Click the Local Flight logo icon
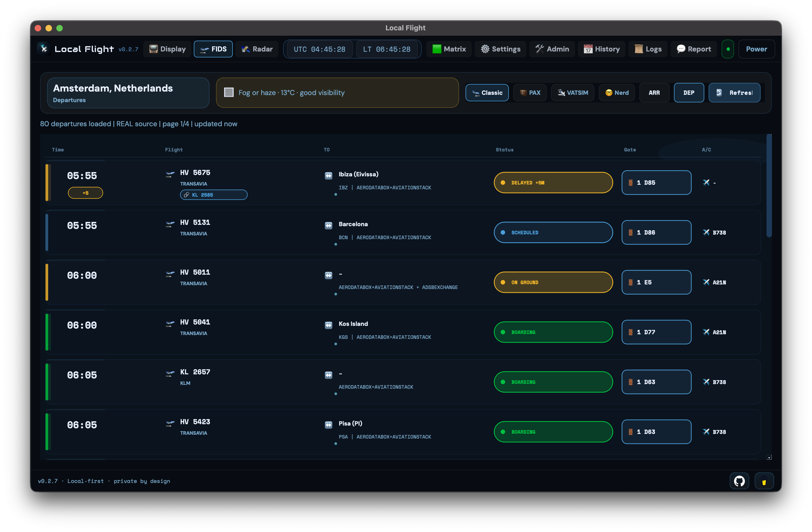 [44, 49]
